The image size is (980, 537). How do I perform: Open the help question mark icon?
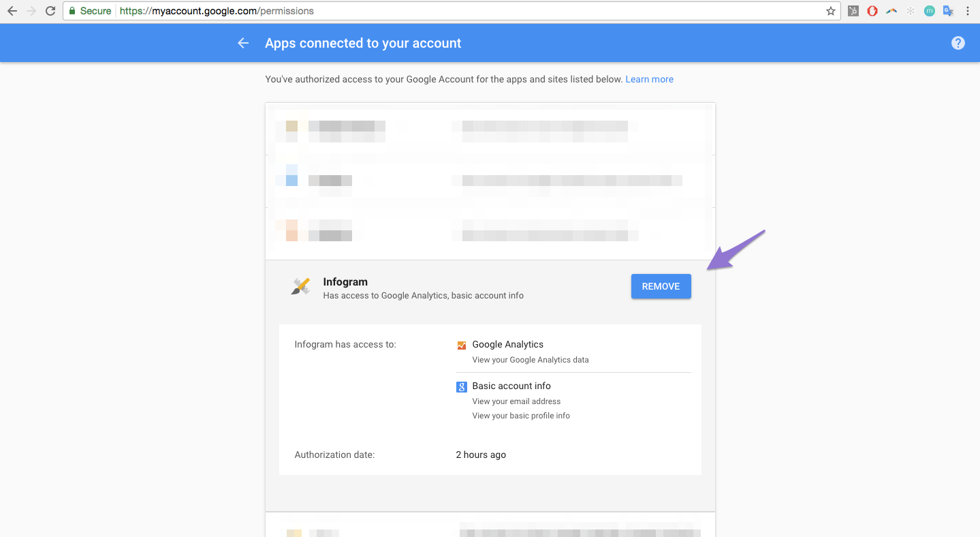[958, 43]
